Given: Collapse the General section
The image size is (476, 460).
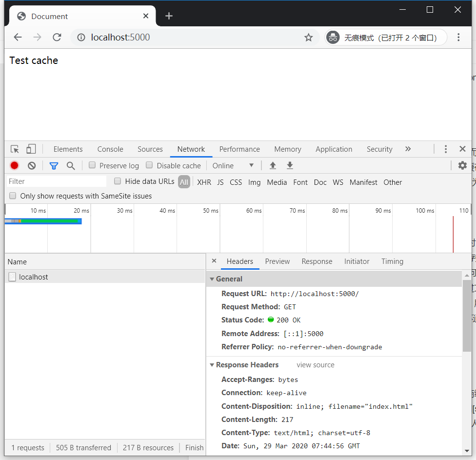Looking at the screenshot, I should pyautogui.click(x=212, y=279).
